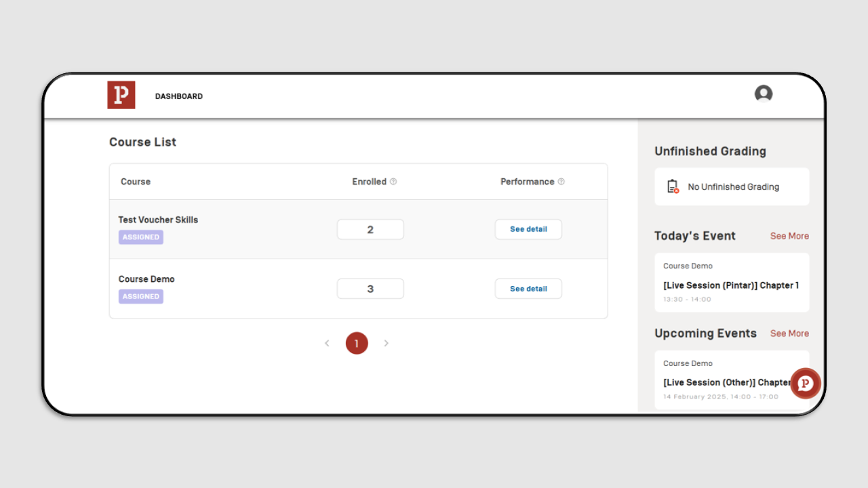Go to previous page arrow

327,343
